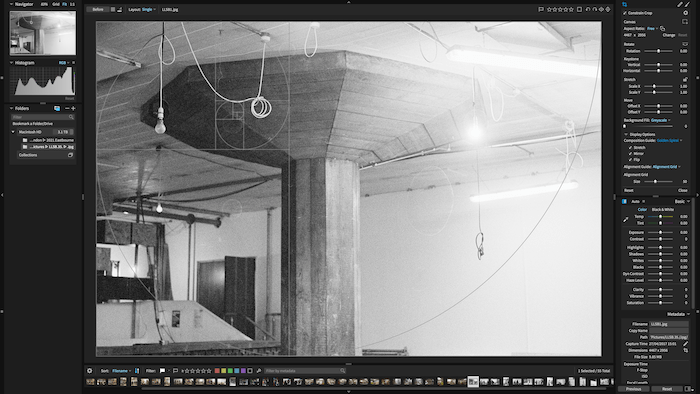Adjust the Exposure slider
The image size is (700, 394).
(x=660, y=232)
